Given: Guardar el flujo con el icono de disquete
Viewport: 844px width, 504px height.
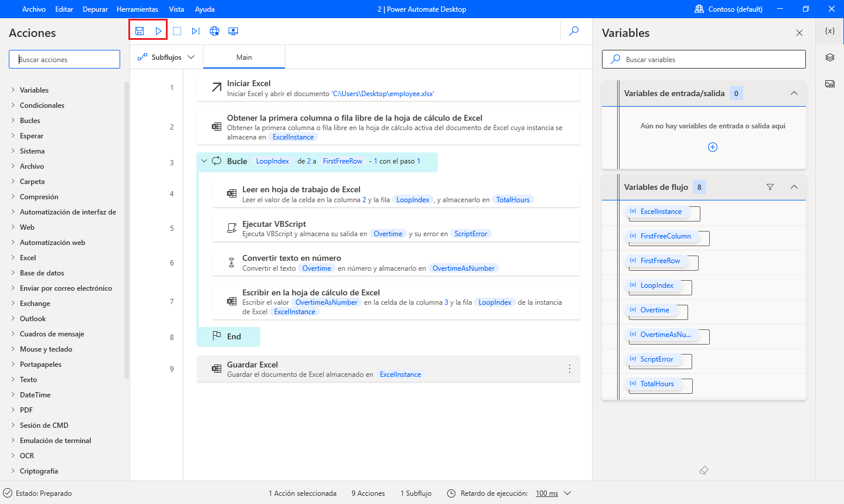Looking at the screenshot, I should click(139, 30).
